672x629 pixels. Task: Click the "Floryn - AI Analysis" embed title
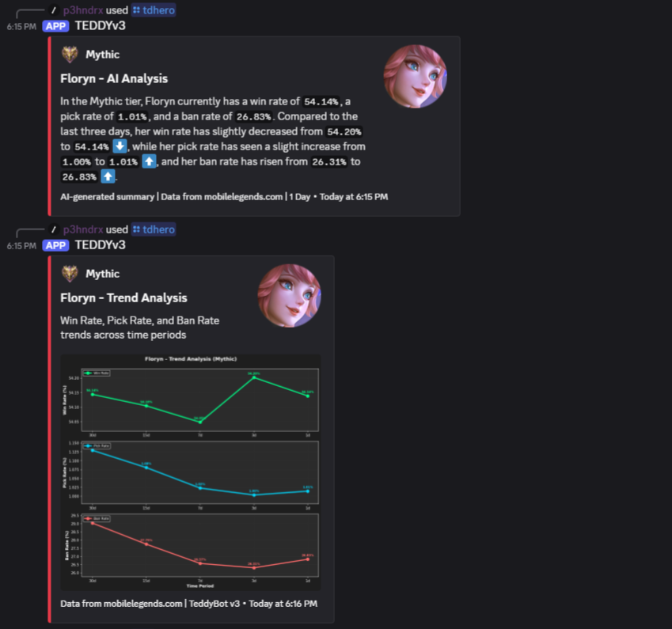pyautogui.click(x=114, y=78)
